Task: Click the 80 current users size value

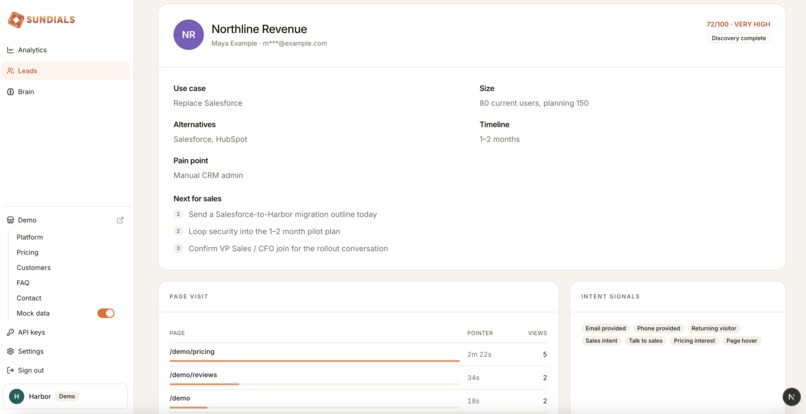Action: pos(534,103)
